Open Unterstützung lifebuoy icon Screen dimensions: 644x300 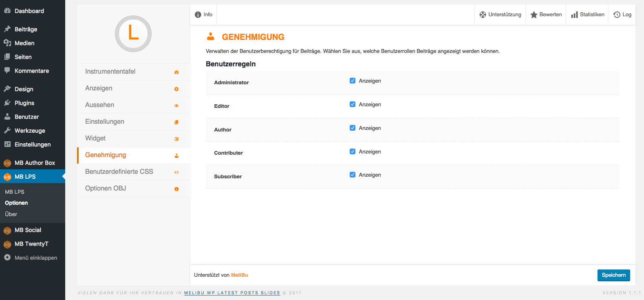pyautogui.click(x=483, y=15)
